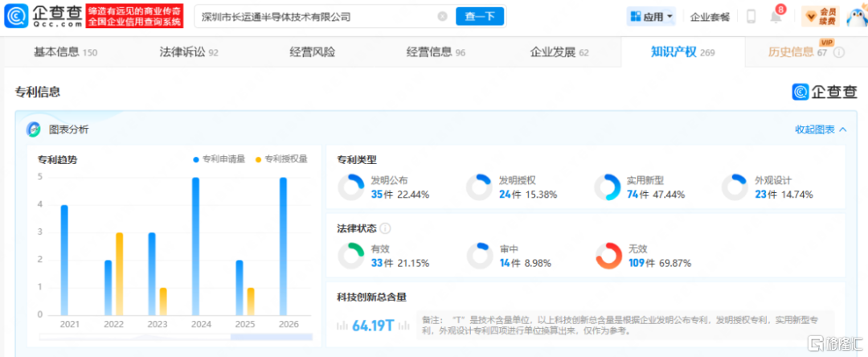Click the chart's horizontal range slider
Viewport: 868px width, 357px height.
(176, 337)
